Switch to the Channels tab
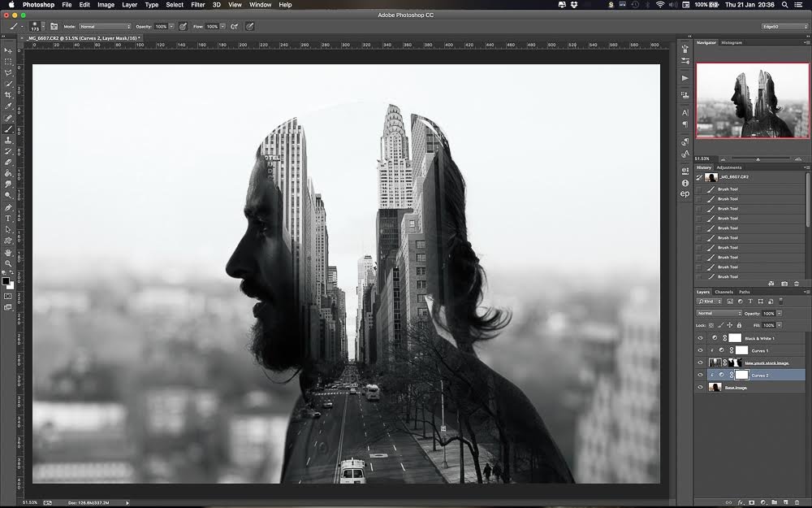This screenshot has height=508, width=812. pyautogui.click(x=723, y=292)
